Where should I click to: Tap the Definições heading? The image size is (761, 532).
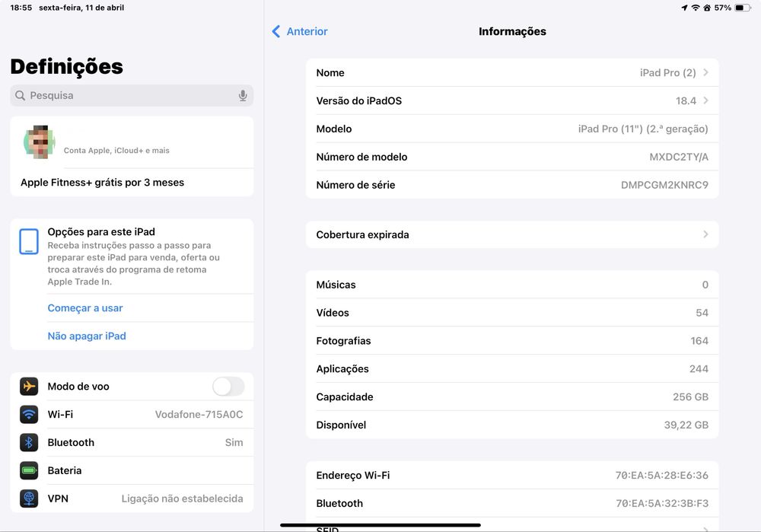pyautogui.click(x=66, y=66)
